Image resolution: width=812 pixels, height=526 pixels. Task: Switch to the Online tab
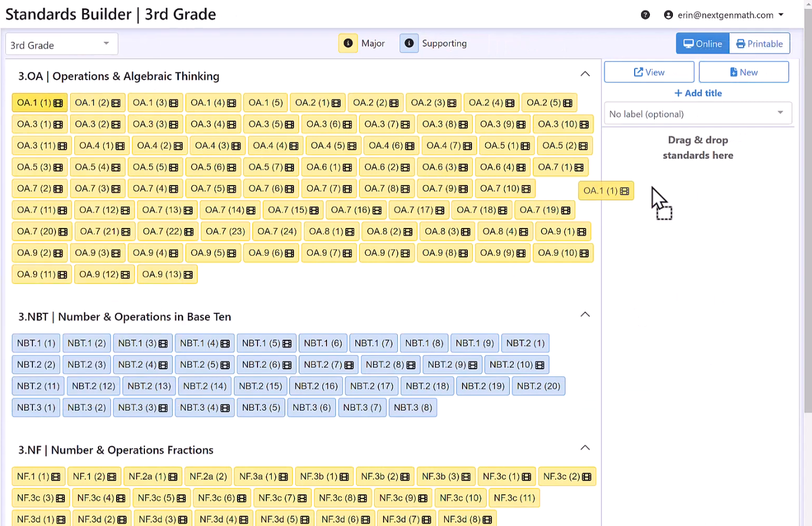pos(702,43)
